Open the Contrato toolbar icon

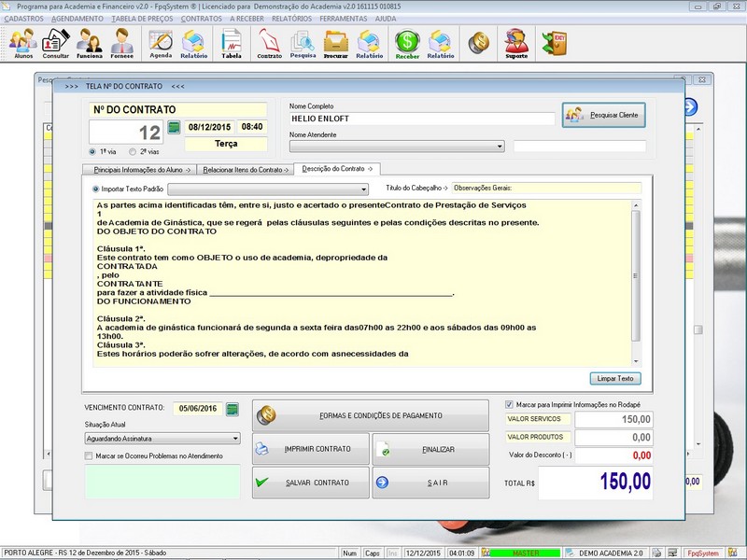point(270,44)
